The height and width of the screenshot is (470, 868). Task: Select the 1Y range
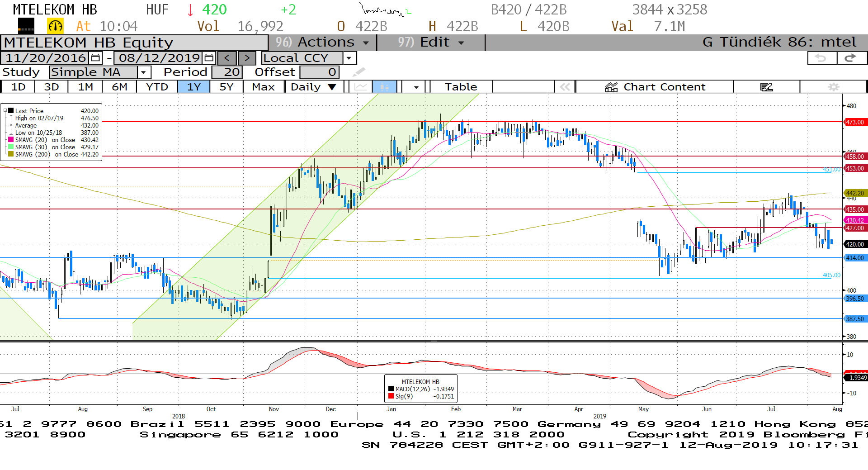click(194, 87)
